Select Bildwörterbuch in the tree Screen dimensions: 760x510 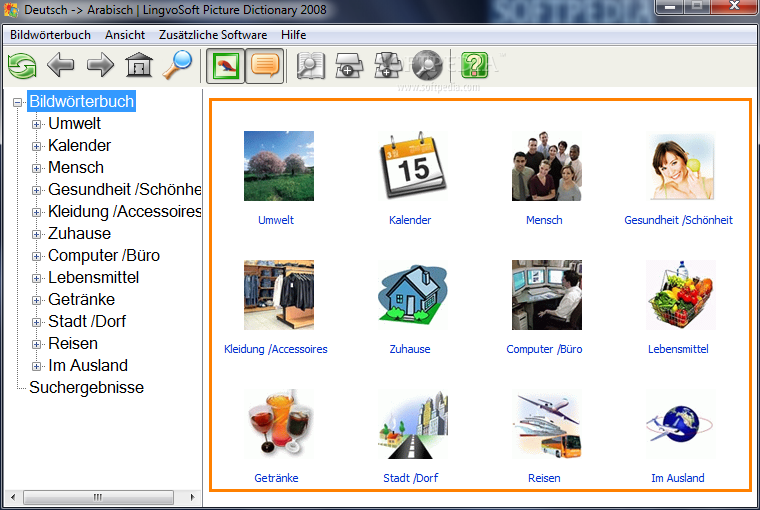coord(81,101)
